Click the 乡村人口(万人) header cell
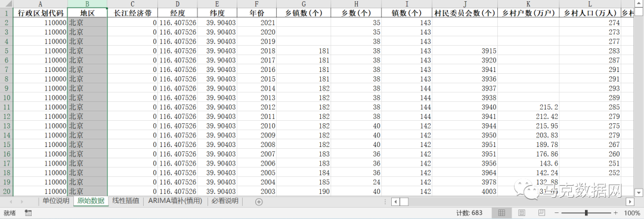644x219 pixels. [590, 12]
